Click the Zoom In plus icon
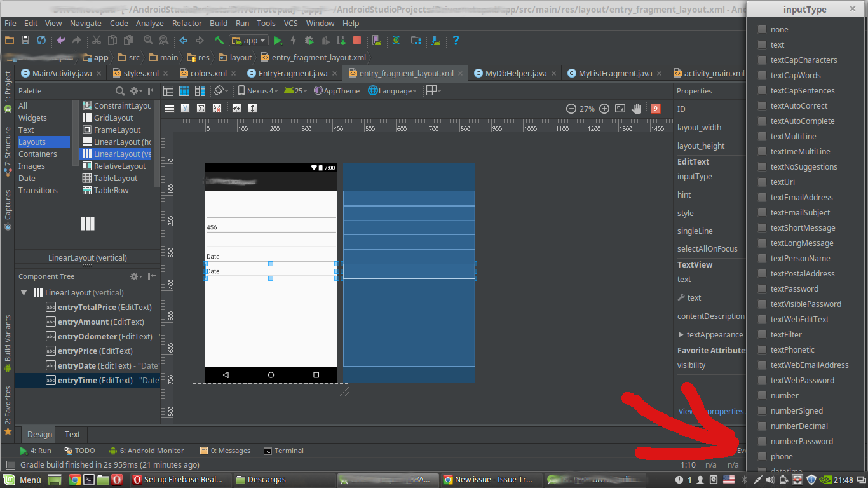 604,109
